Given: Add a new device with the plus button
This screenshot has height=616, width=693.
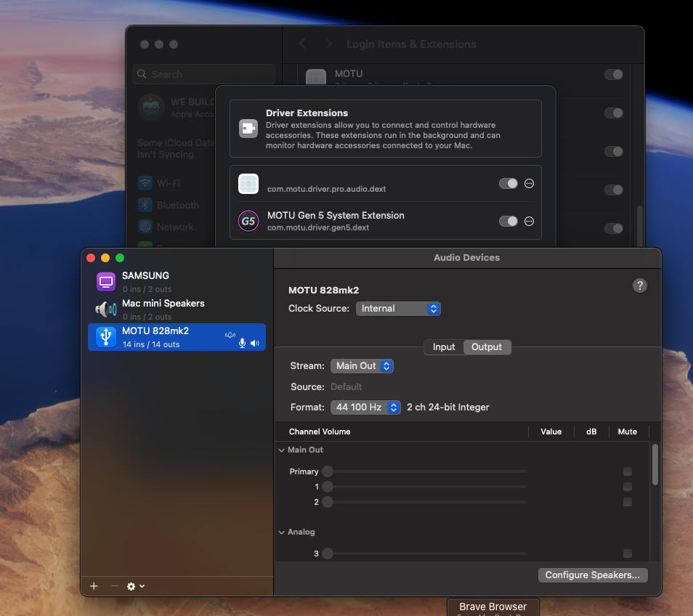Looking at the screenshot, I should point(94,586).
